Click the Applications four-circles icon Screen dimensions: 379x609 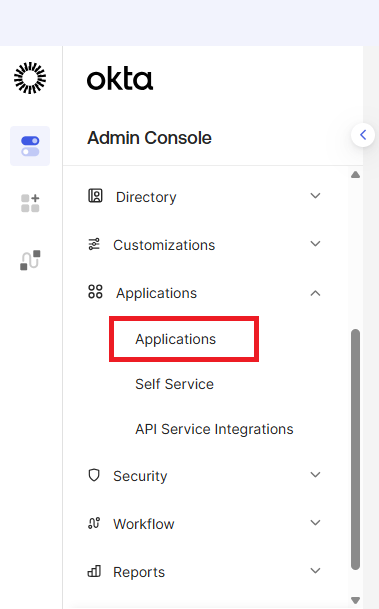(95, 292)
